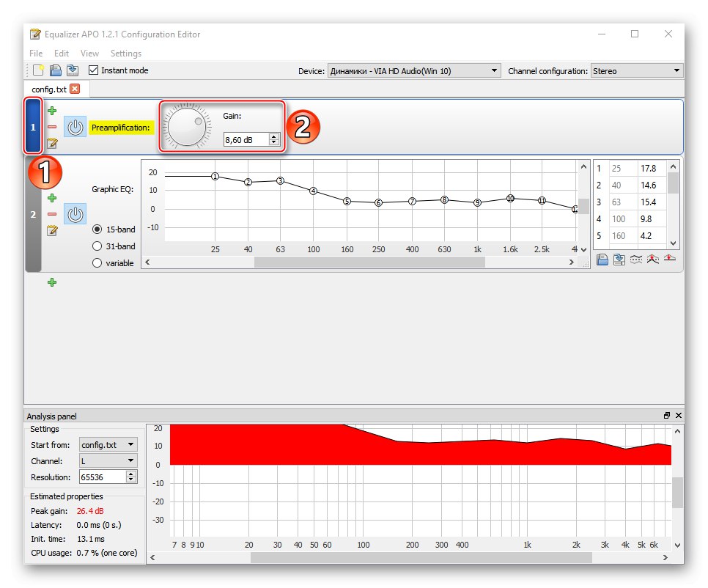Toggle power for Preamplification filter
This screenshot has height=588, width=708.
pyautogui.click(x=75, y=127)
